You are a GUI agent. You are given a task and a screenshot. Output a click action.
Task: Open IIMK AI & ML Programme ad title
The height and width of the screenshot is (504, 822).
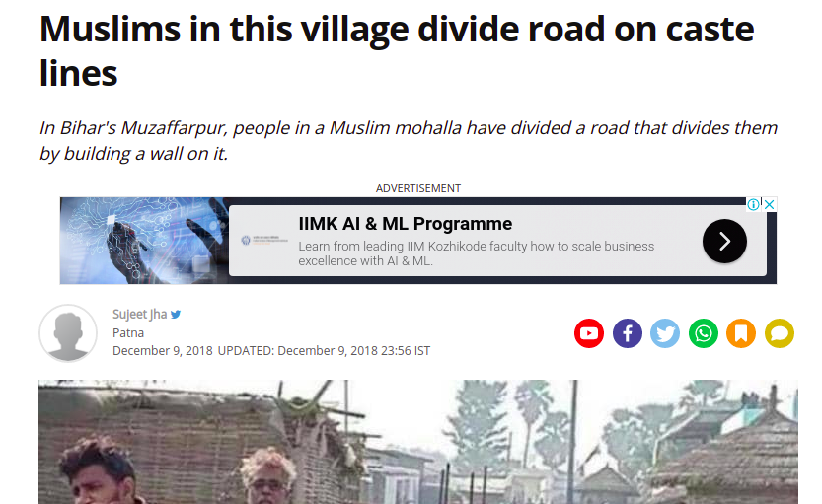pyautogui.click(x=406, y=224)
